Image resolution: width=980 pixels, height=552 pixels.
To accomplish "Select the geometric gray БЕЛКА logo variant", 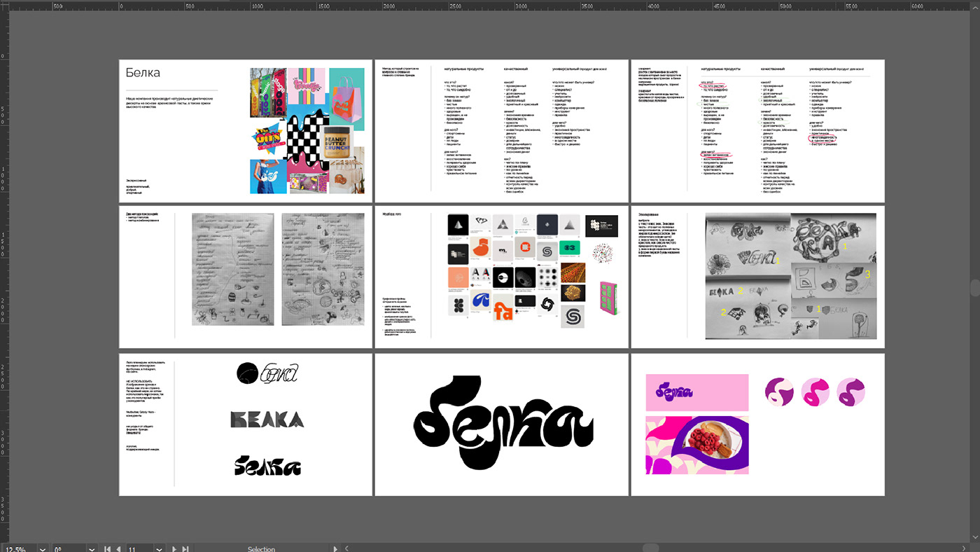I will click(x=267, y=420).
